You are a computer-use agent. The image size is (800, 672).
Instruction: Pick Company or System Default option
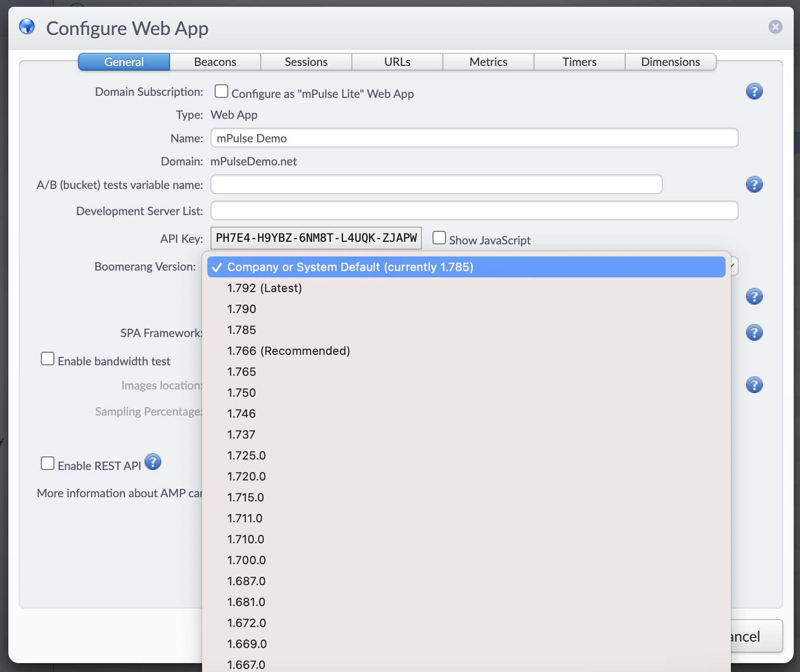(x=350, y=267)
